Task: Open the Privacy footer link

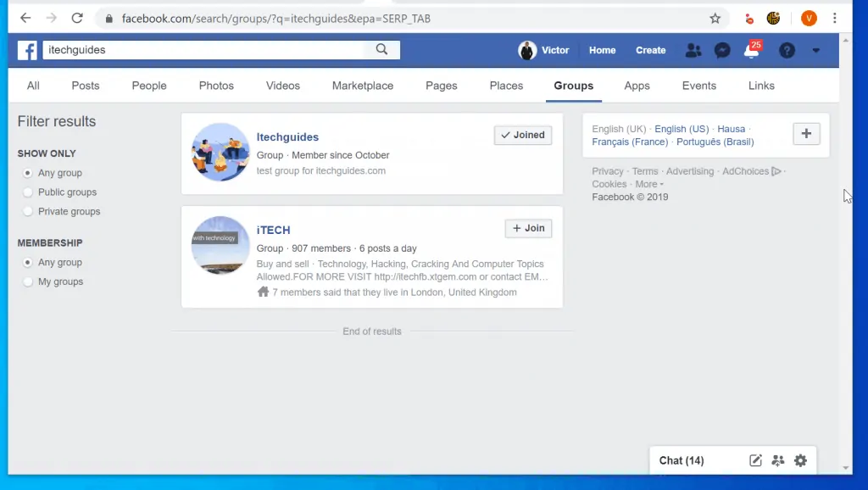Action: (607, 171)
